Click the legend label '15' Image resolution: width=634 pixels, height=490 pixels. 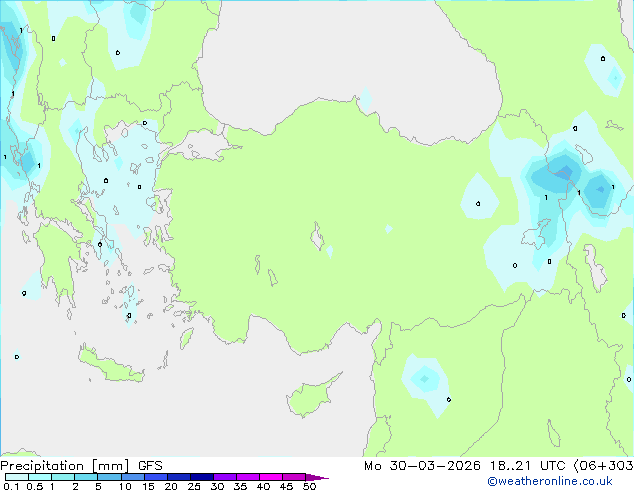coord(148,486)
